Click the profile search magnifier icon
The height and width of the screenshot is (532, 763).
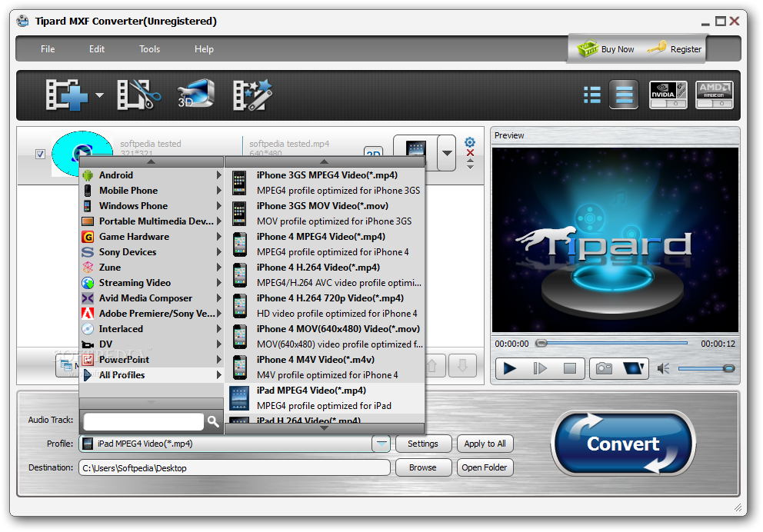(x=213, y=421)
